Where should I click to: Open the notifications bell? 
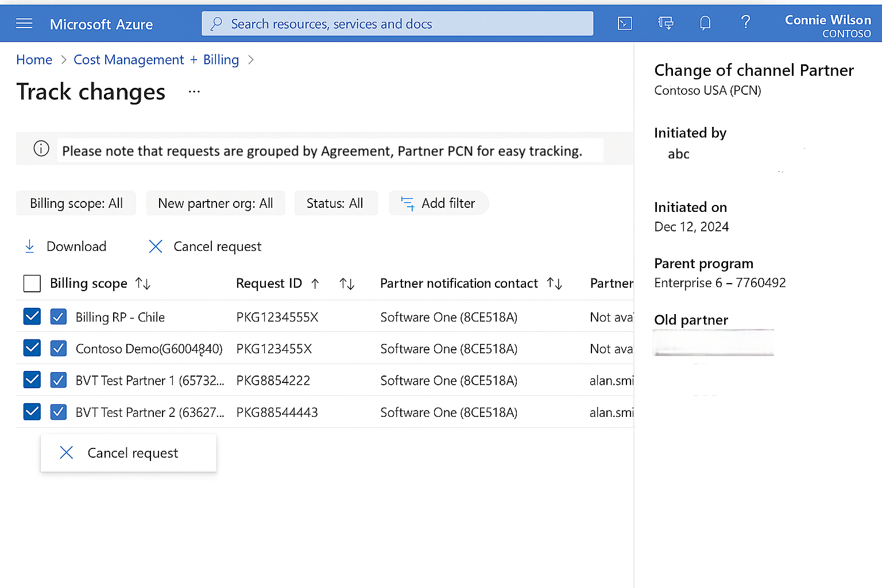[x=705, y=23]
